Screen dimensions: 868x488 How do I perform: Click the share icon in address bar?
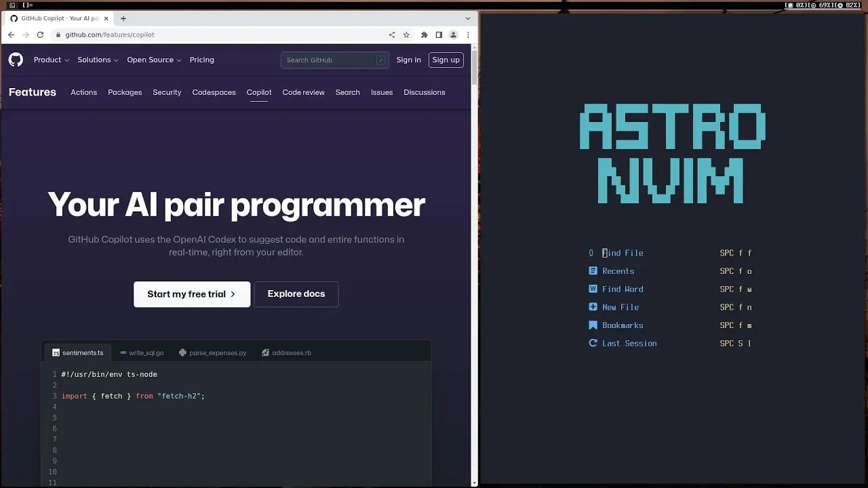(392, 35)
